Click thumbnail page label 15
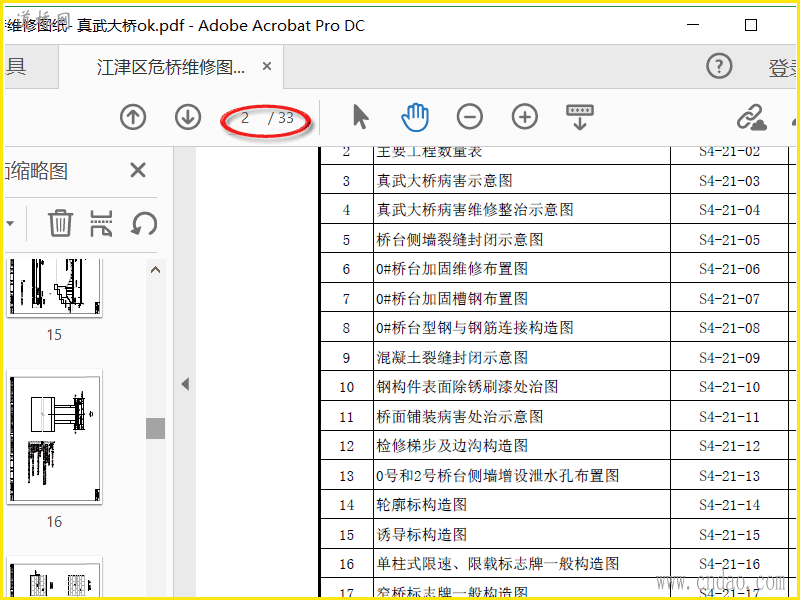Screen dimensions: 800x600 [54, 335]
